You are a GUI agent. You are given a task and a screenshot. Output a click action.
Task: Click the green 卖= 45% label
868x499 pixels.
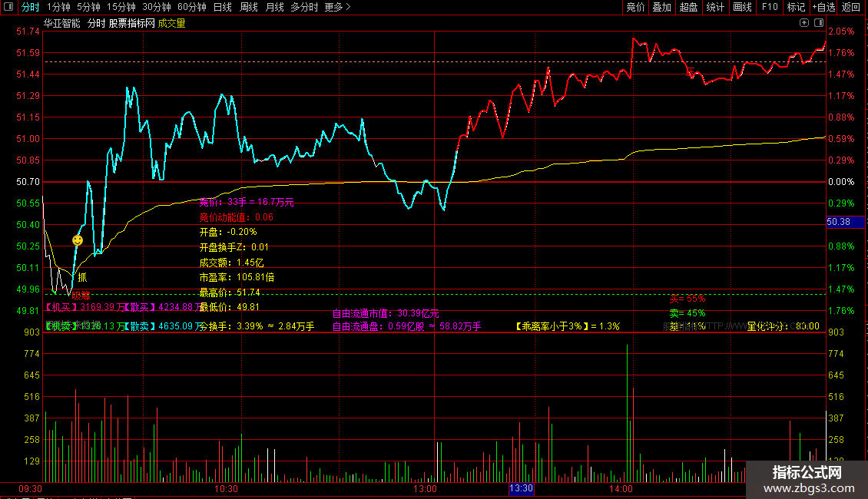click(687, 313)
